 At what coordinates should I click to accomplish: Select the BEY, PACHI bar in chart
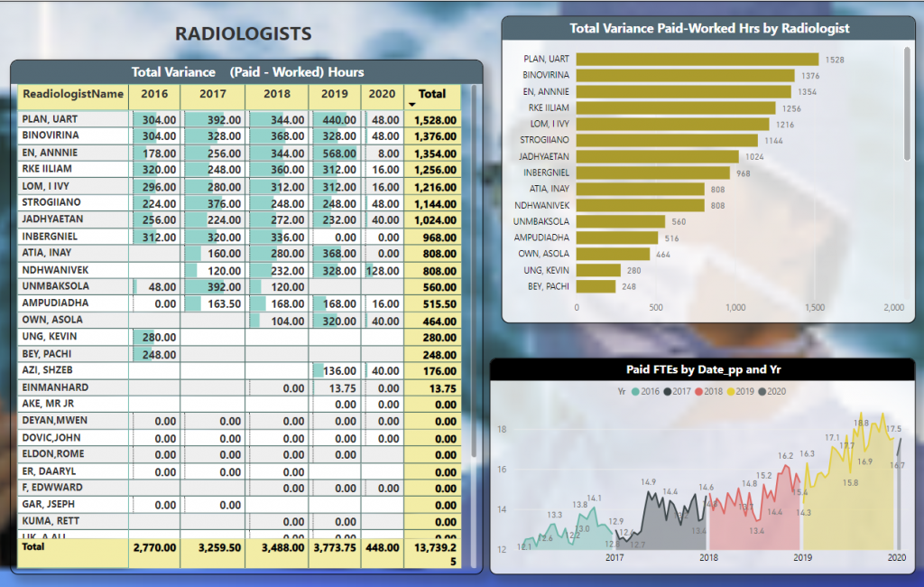[x=596, y=286]
